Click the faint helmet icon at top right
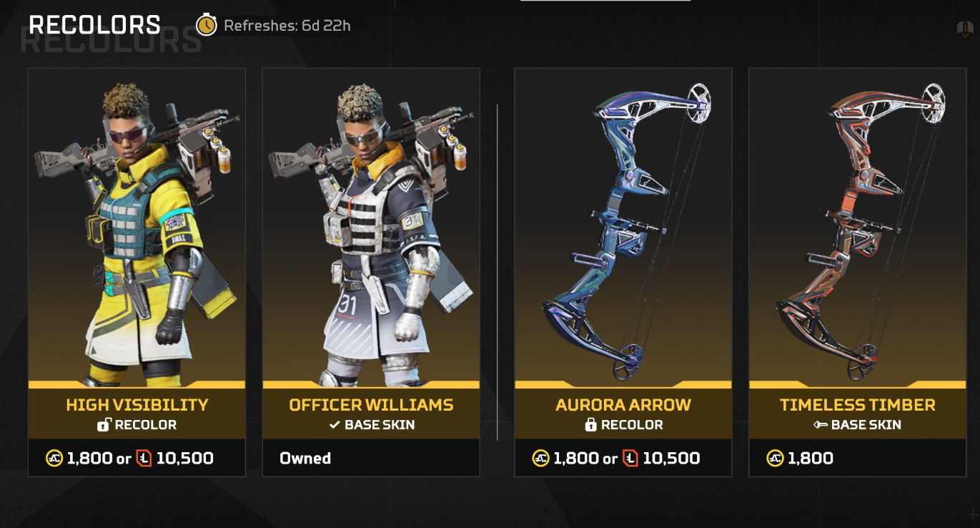980x528 pixels. pyautogui.click(x=965, y=29)
